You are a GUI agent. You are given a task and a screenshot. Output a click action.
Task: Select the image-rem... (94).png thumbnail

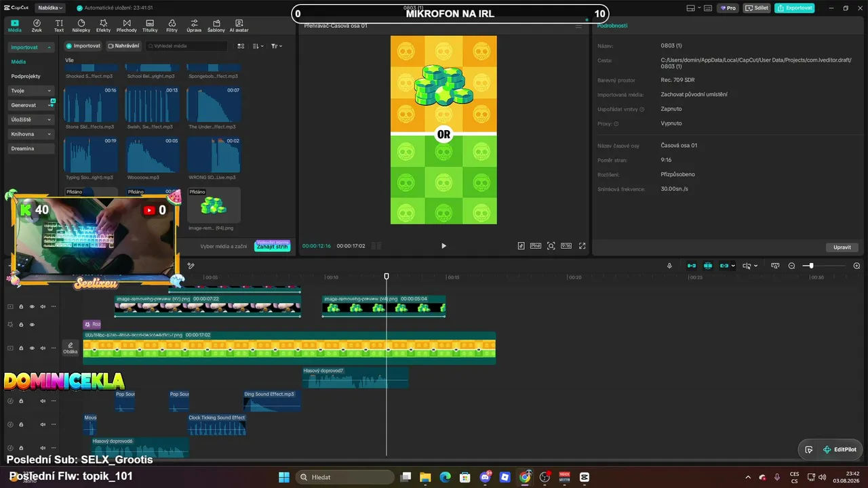[x=214, y=205]
